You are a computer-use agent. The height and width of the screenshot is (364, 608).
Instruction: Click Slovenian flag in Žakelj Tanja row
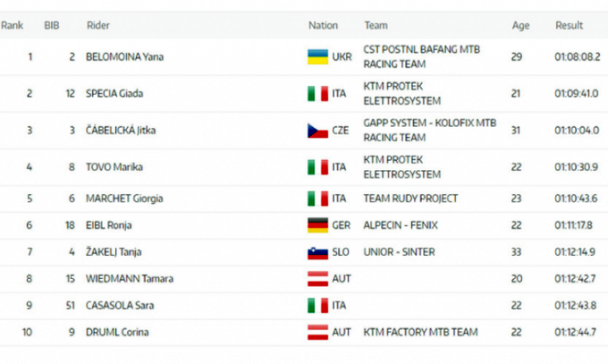[315, 252]
